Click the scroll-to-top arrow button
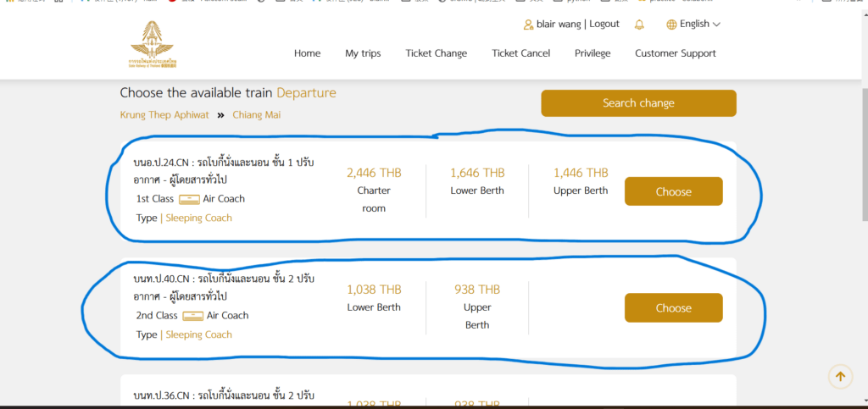 click(x=840, y=377)
